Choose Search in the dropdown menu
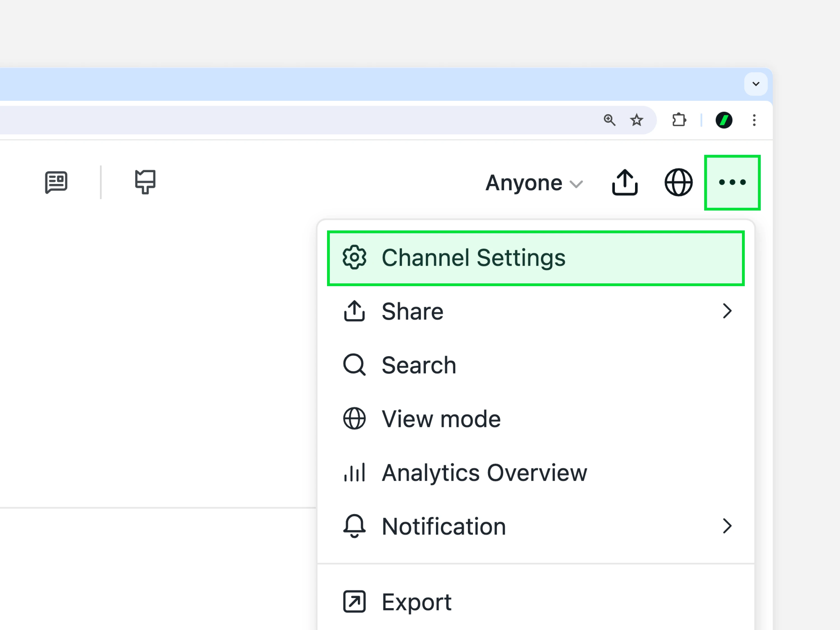The width and height of the screenshot is (840, 630). (x=535, y=365)
